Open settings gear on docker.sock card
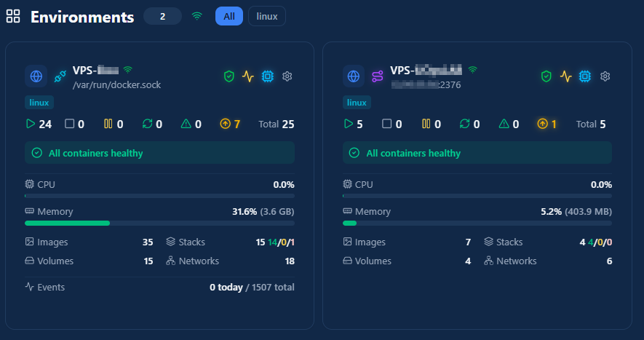The height and width of the screenshot is (340, 644). pyautogui.click(x=287, y=76)
